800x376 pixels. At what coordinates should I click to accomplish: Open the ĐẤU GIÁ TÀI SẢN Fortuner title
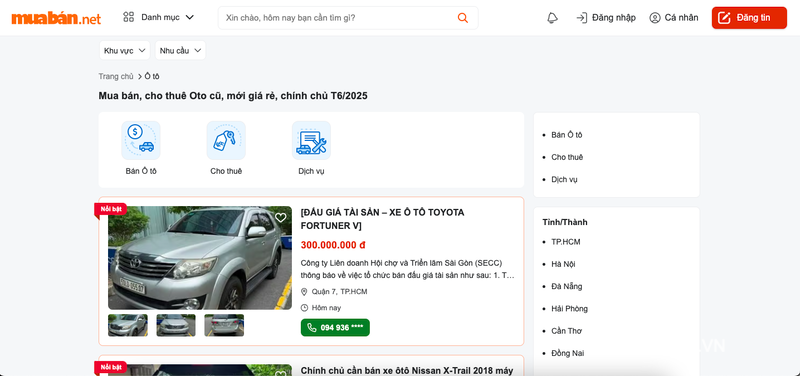383,219
